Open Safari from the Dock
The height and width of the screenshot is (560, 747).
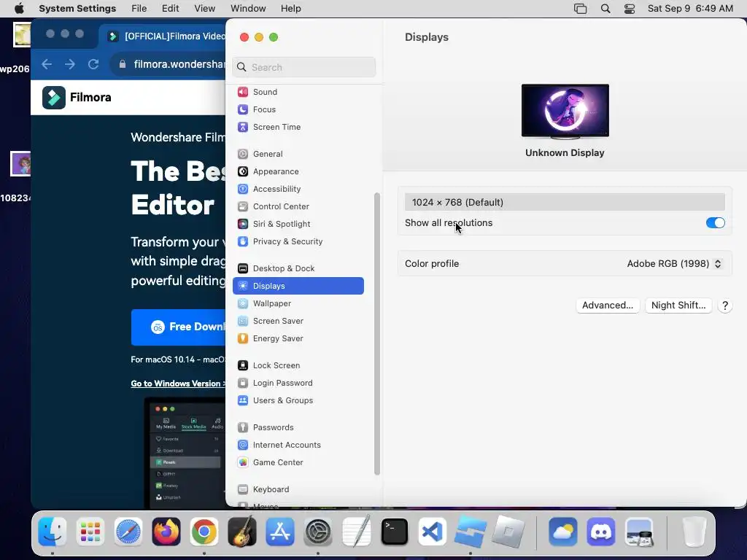[128, 532]
